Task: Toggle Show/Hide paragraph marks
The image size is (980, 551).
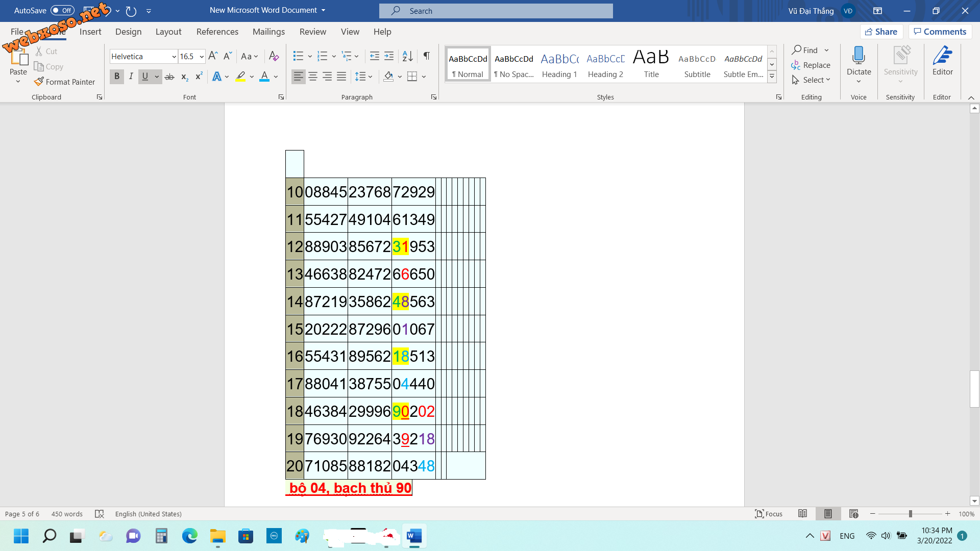Action: tap(427, 56)
